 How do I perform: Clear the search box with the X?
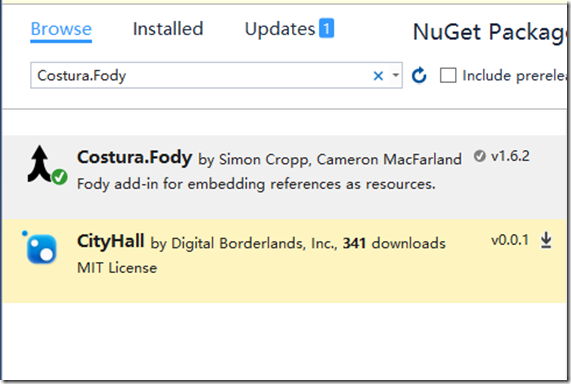pos(378,76)
